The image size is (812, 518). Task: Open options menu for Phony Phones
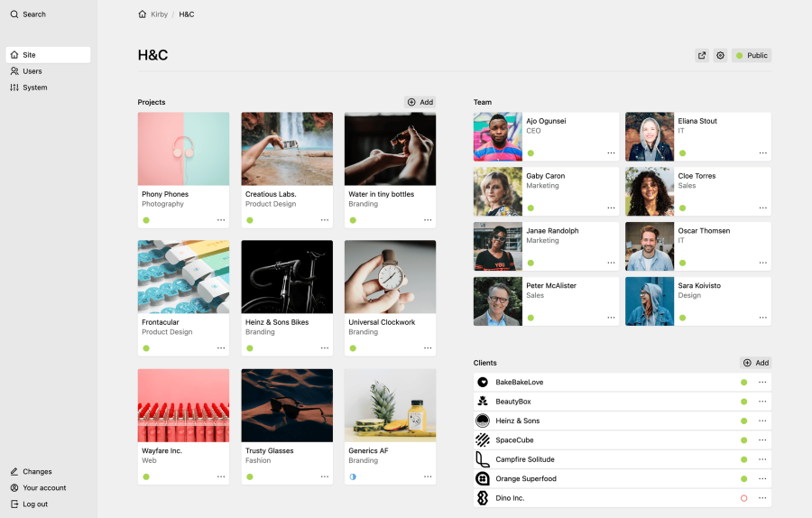coord(221,220)
